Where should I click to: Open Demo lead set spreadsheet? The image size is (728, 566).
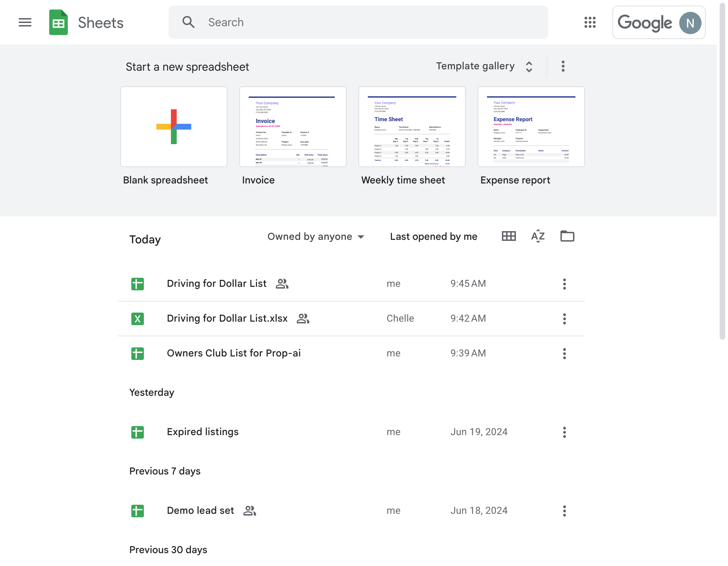coord(351,511)
